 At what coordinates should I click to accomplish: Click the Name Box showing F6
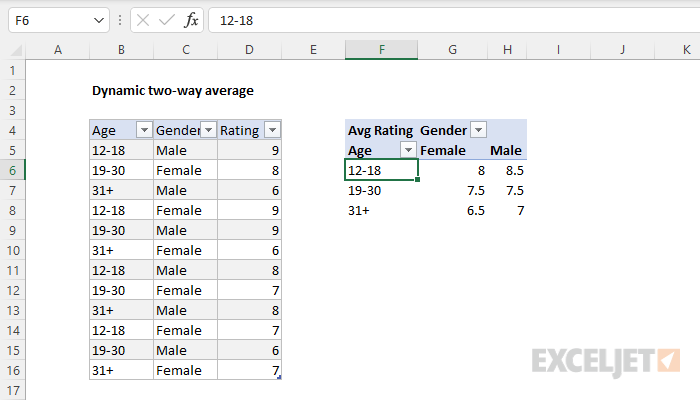[50, 20]
